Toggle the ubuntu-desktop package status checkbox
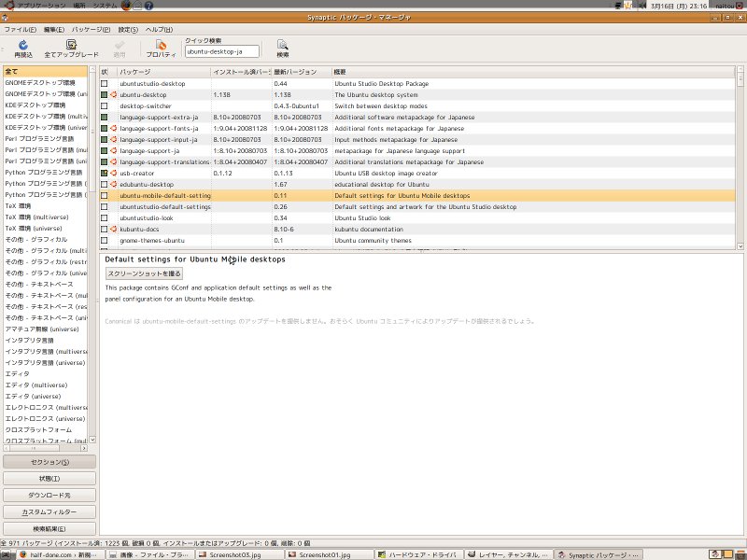747x560 pixels. [x=105, y=95]
